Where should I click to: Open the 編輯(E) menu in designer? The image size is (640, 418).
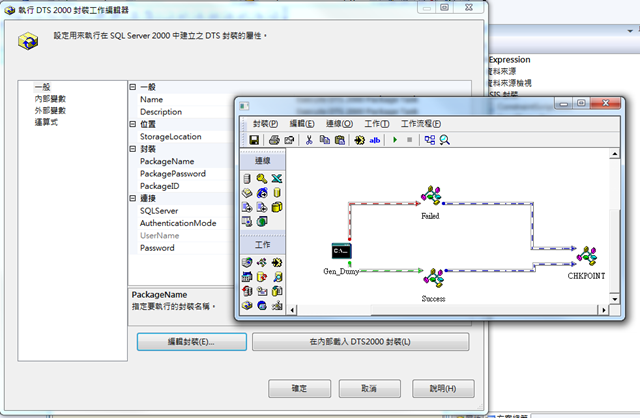tap(302, 124)
